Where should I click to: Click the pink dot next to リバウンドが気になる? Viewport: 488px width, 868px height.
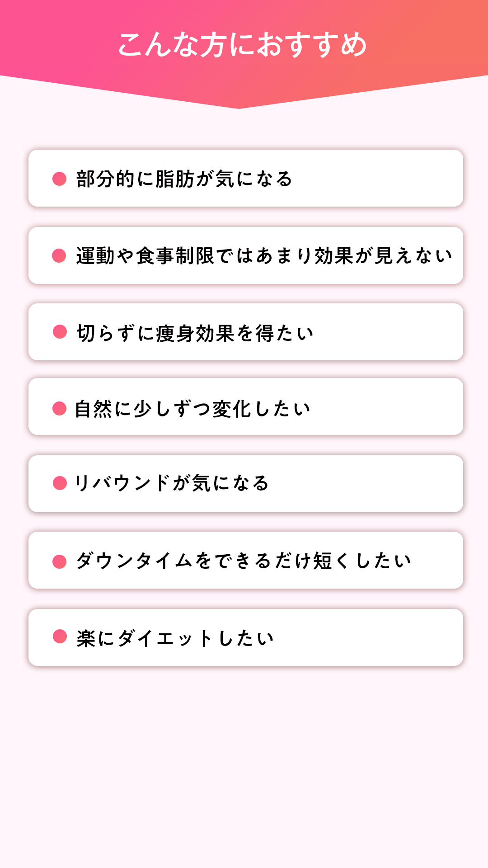coord(60,483)
